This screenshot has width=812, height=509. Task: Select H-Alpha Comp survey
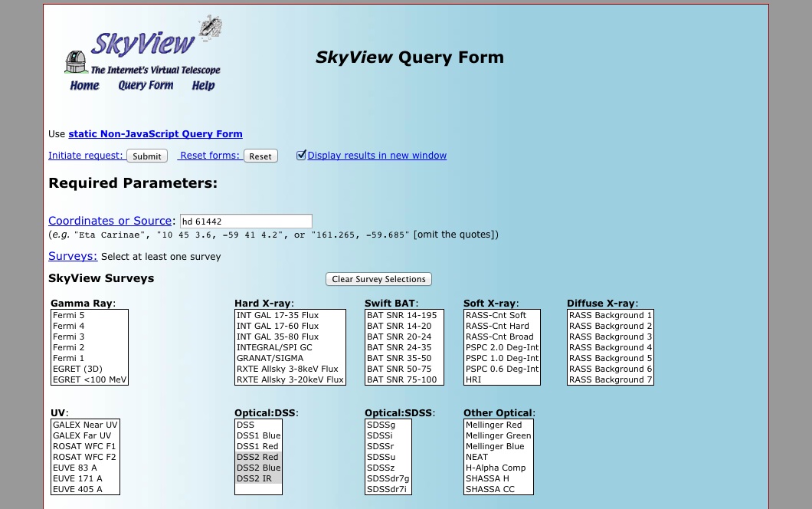[498, 468]
